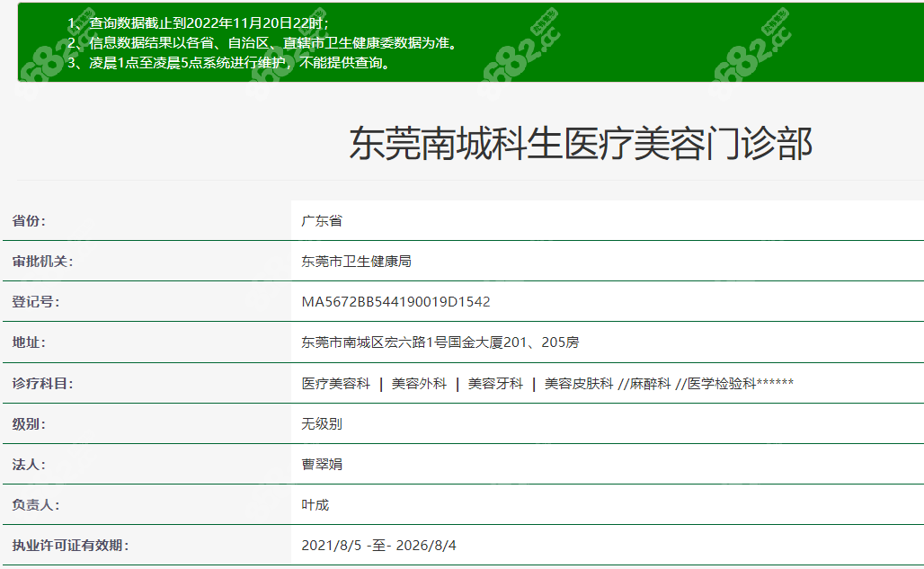
Task: Click the 登记号 label
Action: (35, 302)
